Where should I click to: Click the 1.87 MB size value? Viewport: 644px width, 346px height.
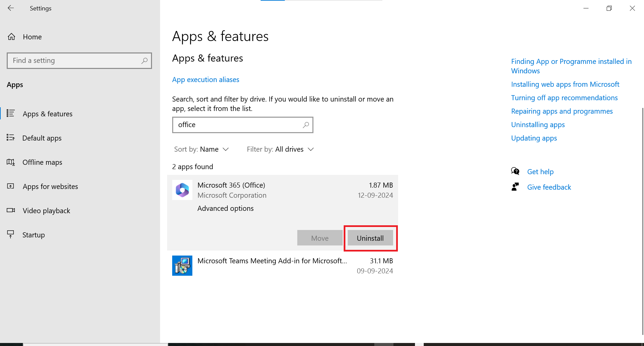pyautogui.click(x=381, y=185)
